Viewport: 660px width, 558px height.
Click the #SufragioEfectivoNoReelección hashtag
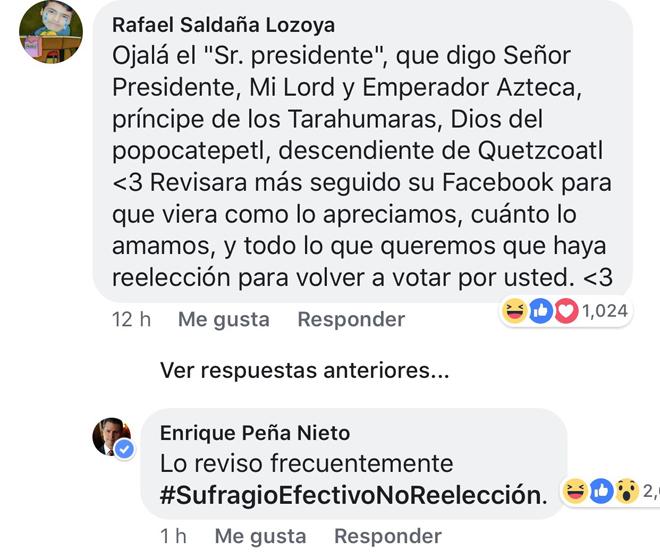(x=354, y=495)
